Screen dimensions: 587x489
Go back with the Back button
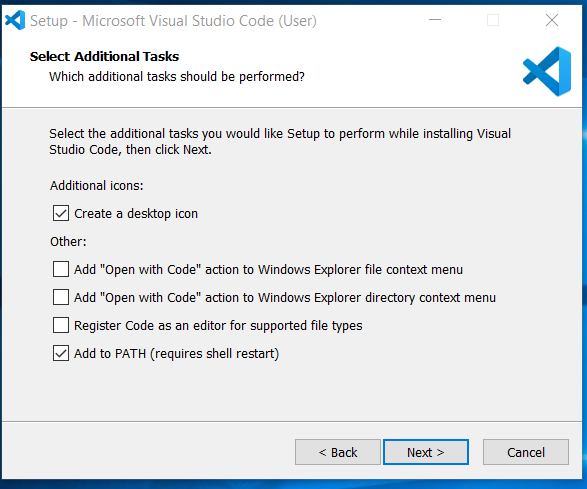coord(338,452)
